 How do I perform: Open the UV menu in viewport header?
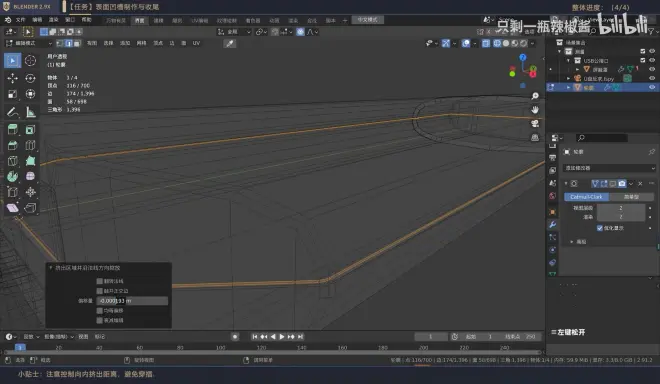point(196,43)
